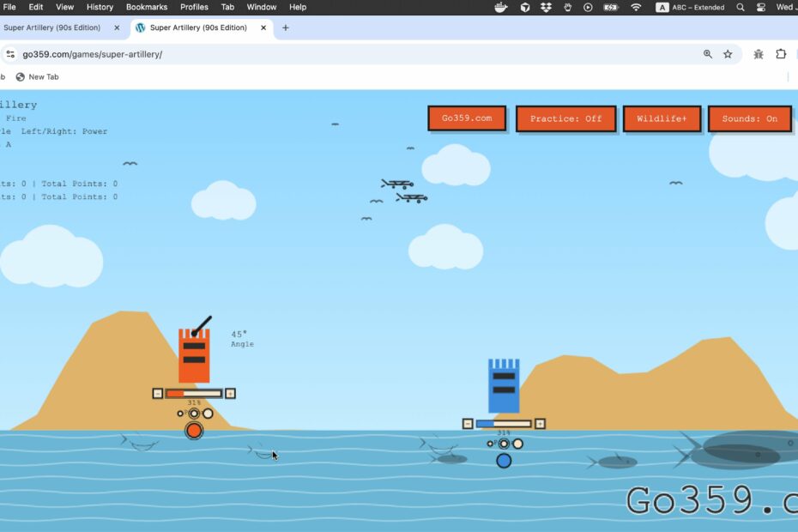
Task: Open the site information dropdown in address bar
Action: pyautogui.click(x=10, y=53)
